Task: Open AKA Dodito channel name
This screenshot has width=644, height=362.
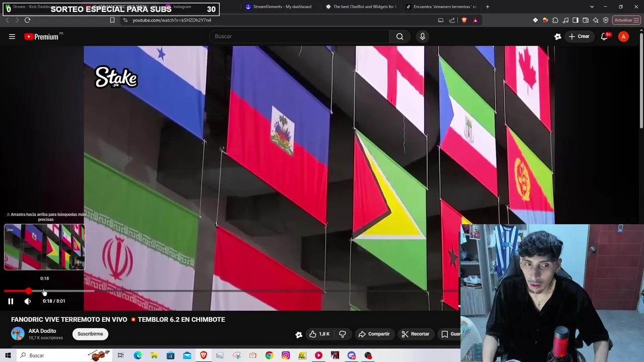Action: (42, 331)
